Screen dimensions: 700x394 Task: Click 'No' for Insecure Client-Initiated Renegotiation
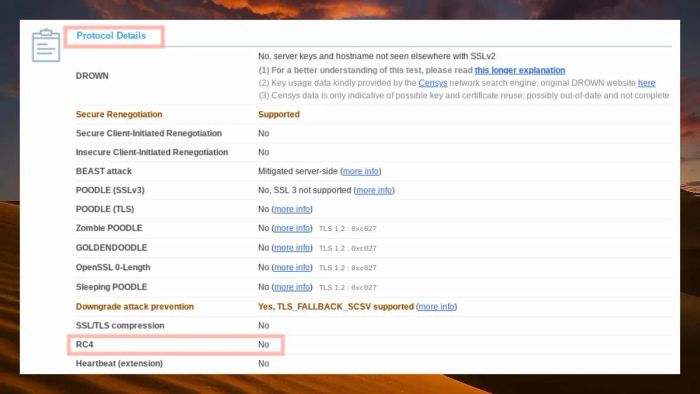(x=263, y=152)
